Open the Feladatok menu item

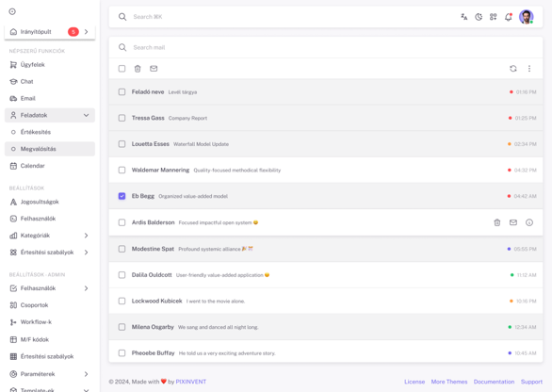pyautogui.click(x=50, y=115)
